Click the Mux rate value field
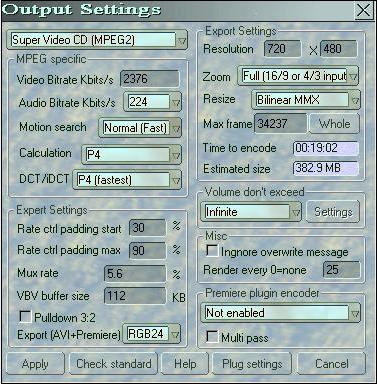This screenshot has width=377, height=384. [x=135, y=274]
